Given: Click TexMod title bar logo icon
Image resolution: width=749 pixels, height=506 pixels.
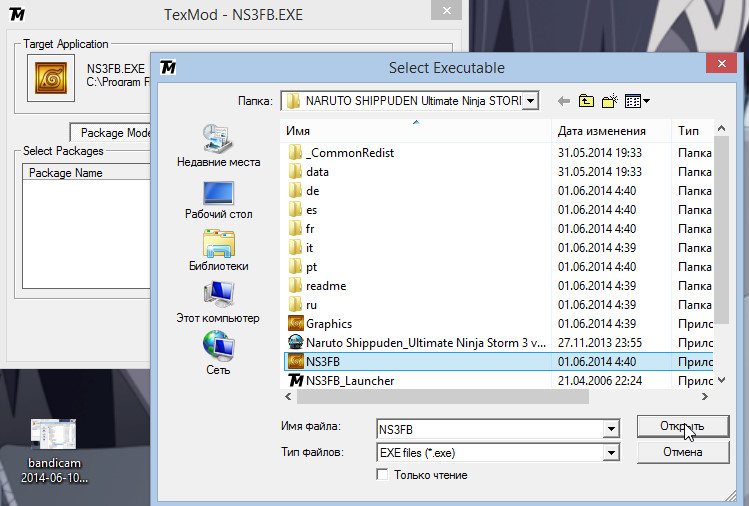Looking at the screenshot, I should coord(17,14).
